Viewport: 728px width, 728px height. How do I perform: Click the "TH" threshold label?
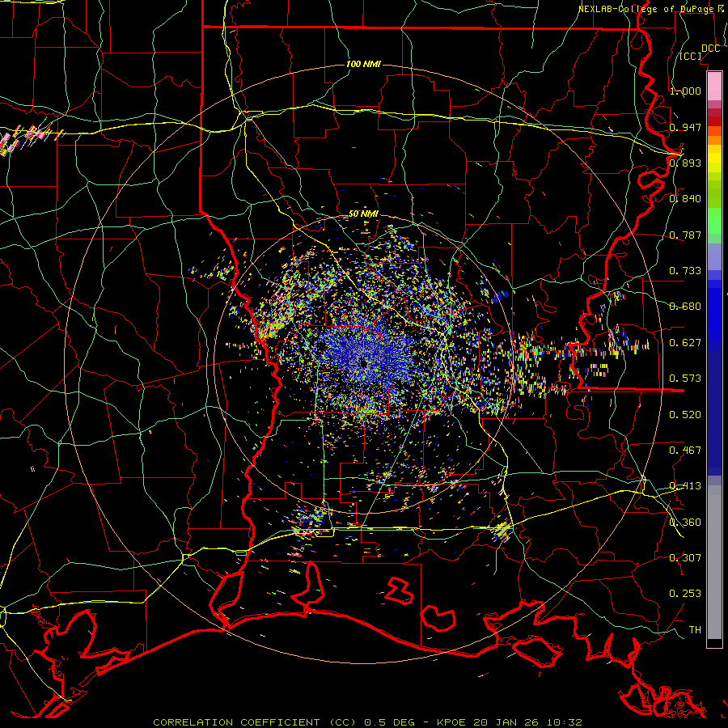695,630
